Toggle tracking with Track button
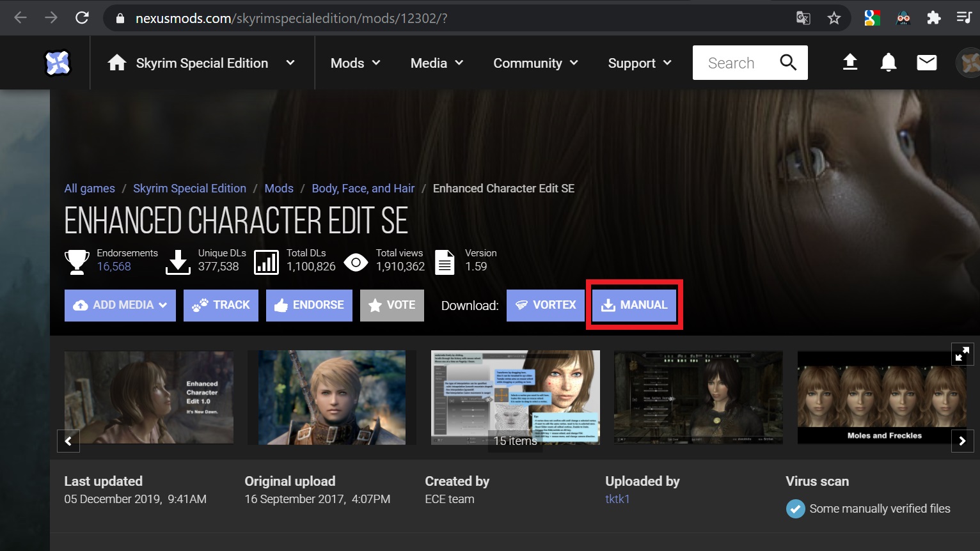980x551 pixels. tap(221, 306)
